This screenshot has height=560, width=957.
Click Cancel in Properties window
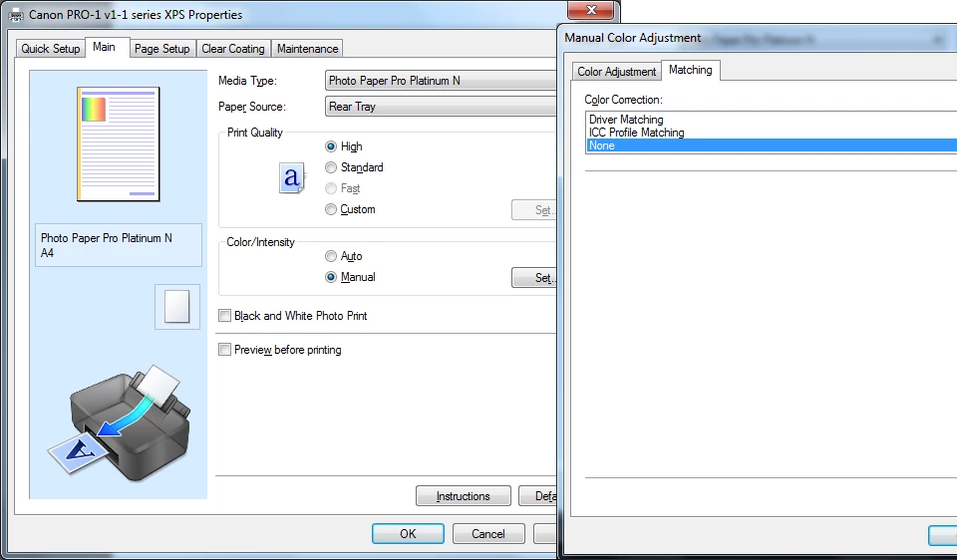click(x=488, y=534)
